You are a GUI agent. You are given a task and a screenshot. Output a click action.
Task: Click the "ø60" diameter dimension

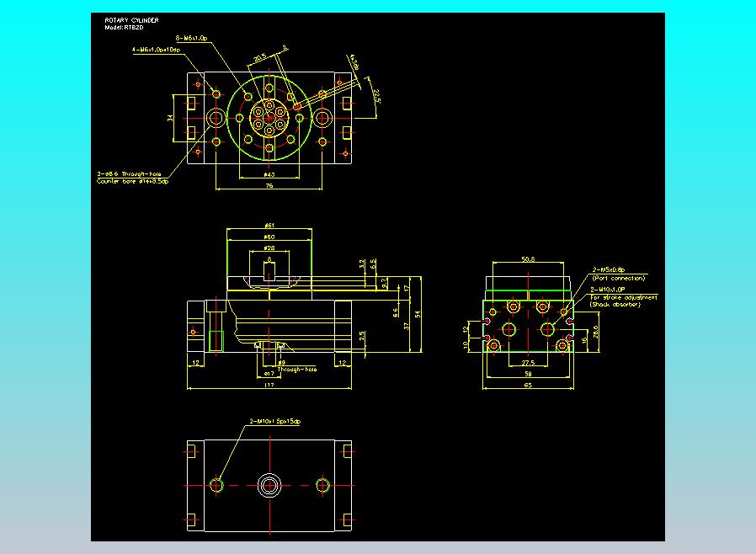click(x=269, y=237)
